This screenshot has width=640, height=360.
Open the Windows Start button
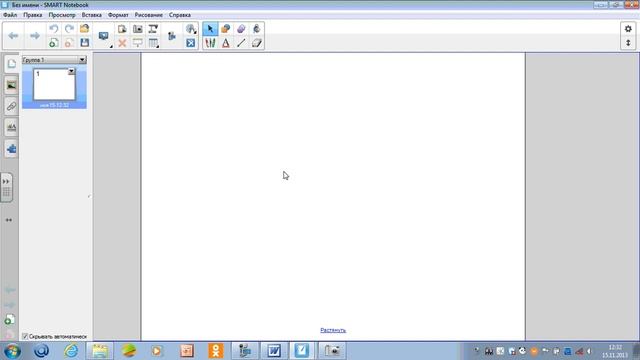click(11, 351)
